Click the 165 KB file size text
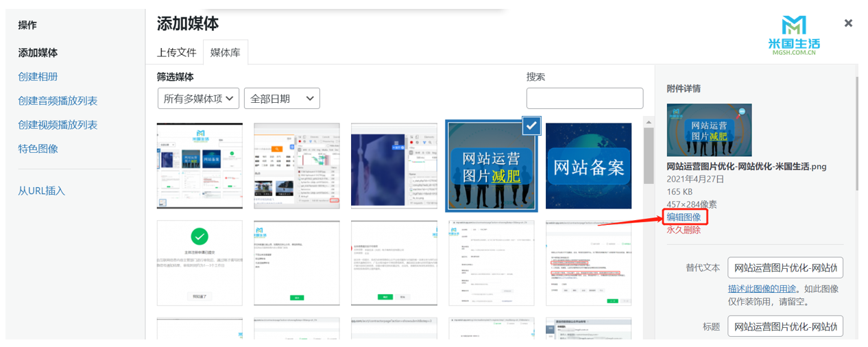868x347 pixels. pos(681,191)
